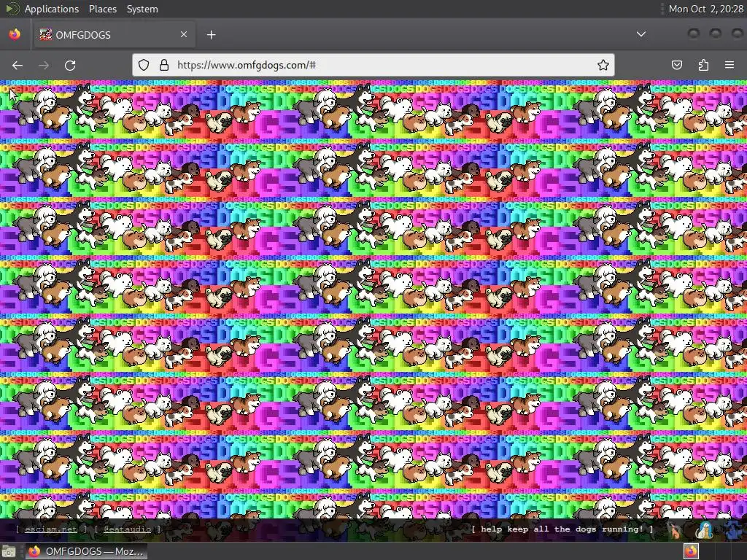Image resolution: width=747 pixels, height=560 pixels.
Task: Open the Firefox hamburger application menu
Action: pos(729,65)
